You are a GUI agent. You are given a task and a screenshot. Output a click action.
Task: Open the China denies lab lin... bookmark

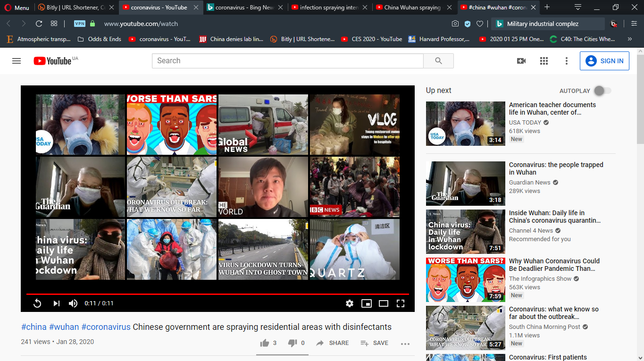(231, 39)
